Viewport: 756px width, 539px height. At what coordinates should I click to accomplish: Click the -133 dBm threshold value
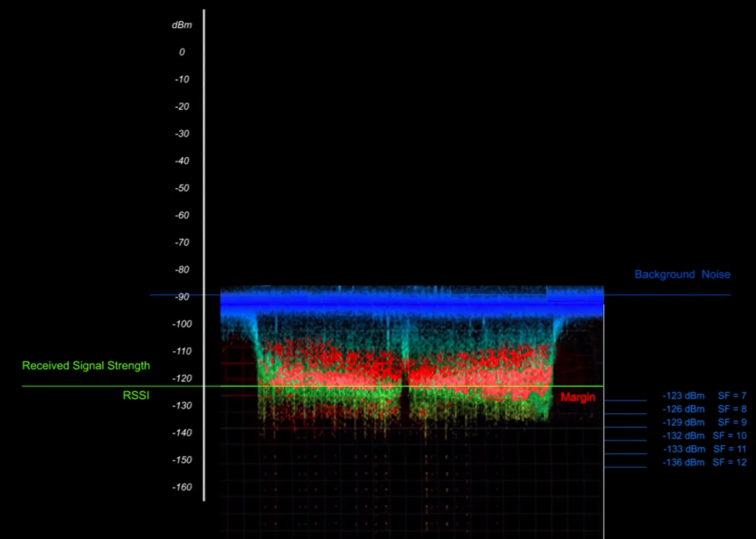tap(683, 449)
